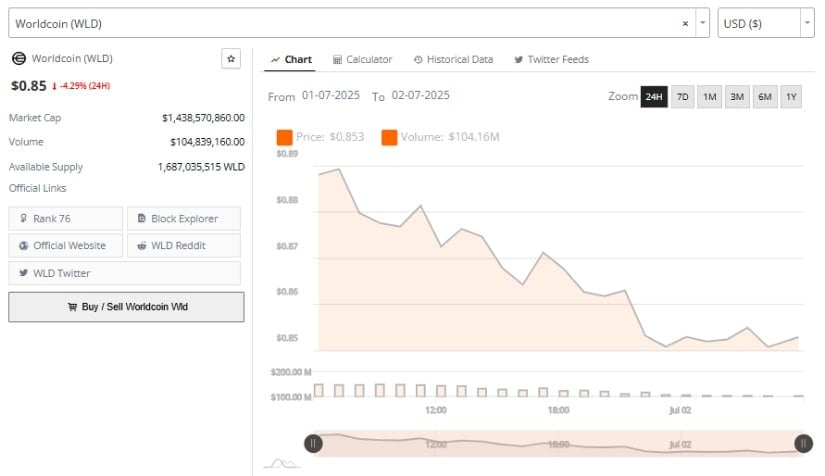Select the 1Y zoom range

tap(791, 97)
